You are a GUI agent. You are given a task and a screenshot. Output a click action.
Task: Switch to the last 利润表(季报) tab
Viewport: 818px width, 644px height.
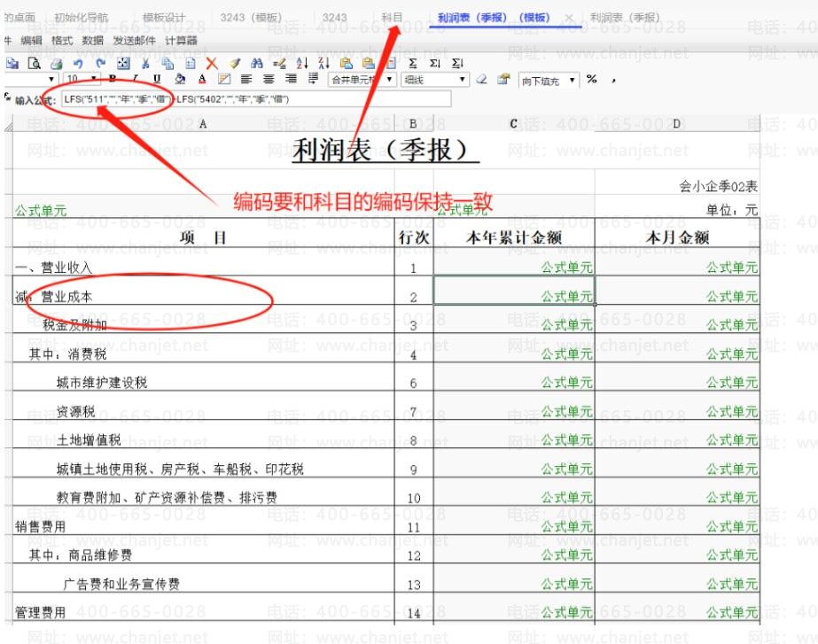pyautogui.click(x=625, y=17)
